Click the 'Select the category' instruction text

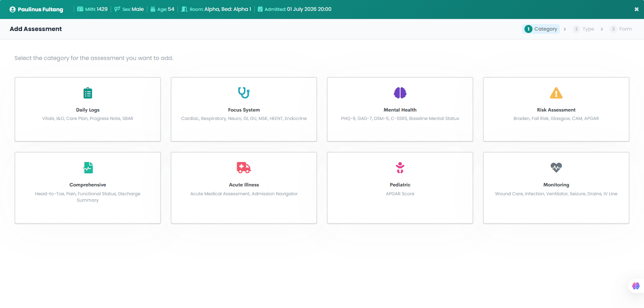point(94,58)
